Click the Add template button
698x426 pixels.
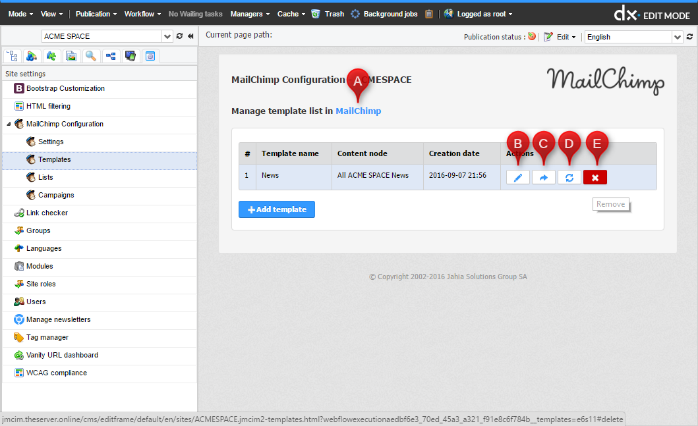point(276,209)
